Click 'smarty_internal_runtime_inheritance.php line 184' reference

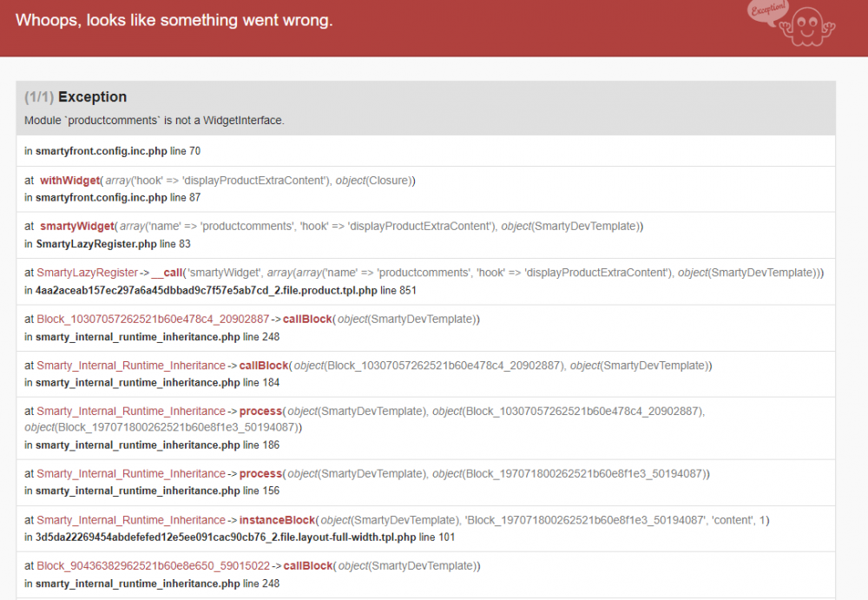pyautogui.click(x=152, y=382)
